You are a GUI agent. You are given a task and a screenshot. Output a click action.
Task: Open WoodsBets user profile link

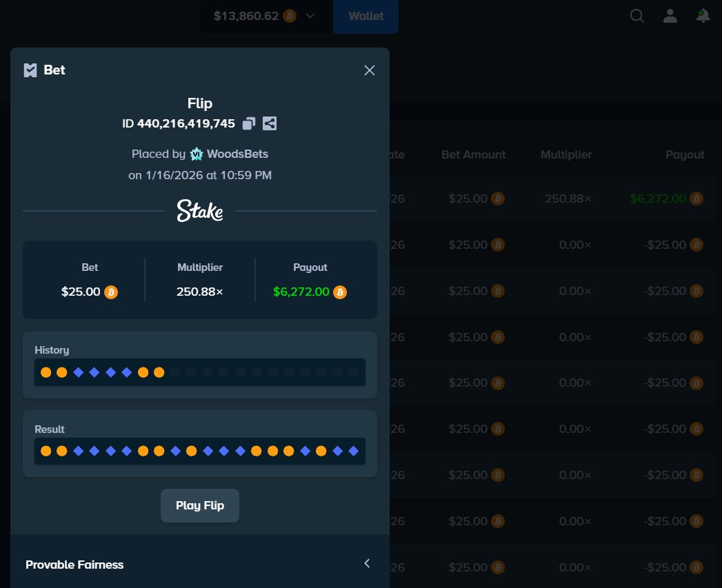click(237, 154)
